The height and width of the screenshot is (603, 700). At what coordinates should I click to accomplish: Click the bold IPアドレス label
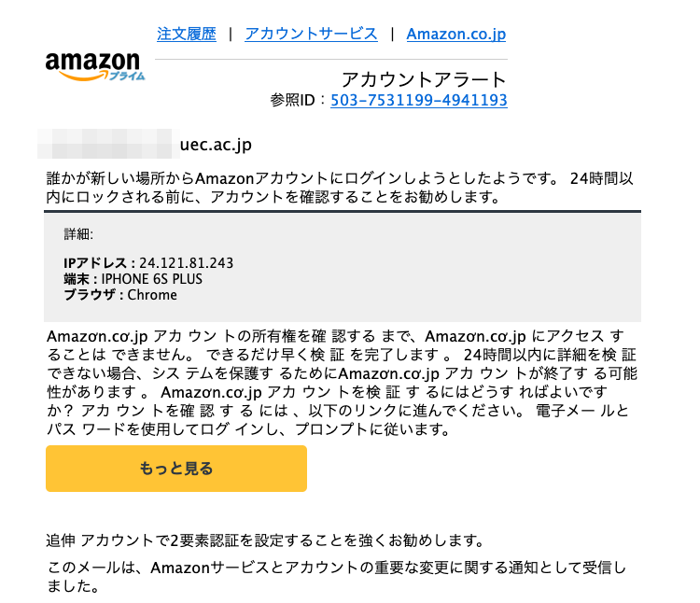95,263
